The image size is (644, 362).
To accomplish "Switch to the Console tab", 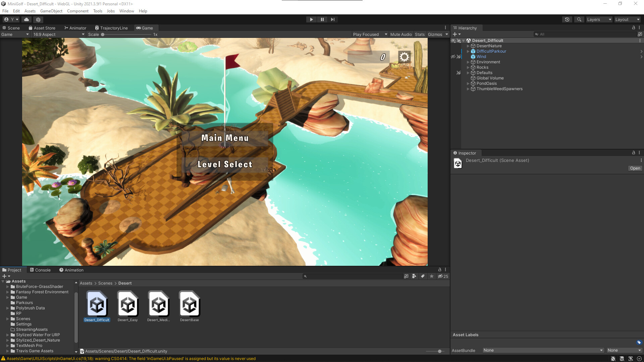I will coord(40,270).
